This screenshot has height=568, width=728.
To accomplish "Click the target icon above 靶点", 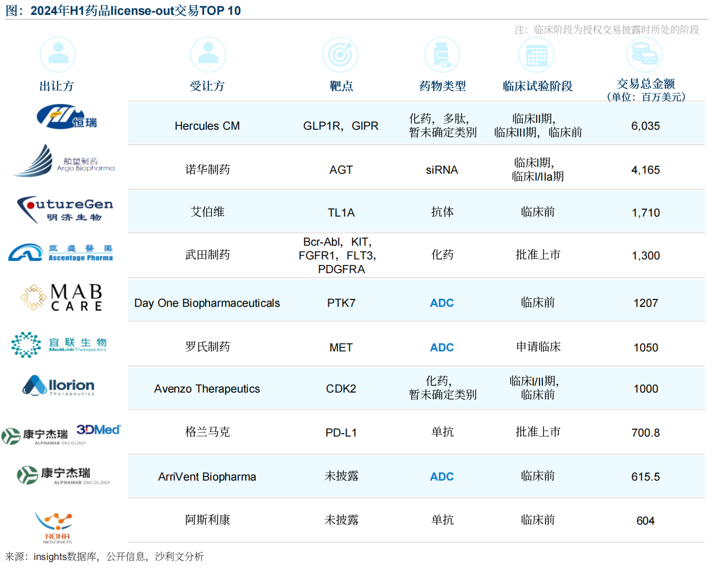I will [x=340, y=55].
